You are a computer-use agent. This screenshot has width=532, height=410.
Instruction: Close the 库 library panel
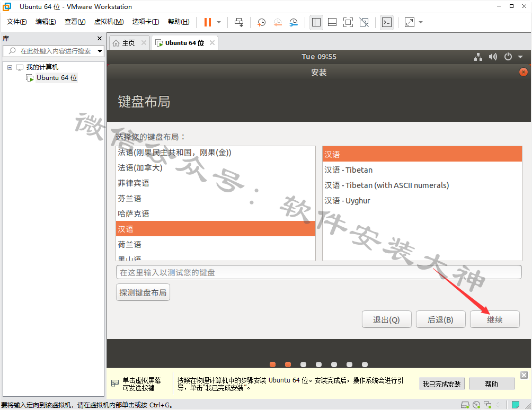100,38
